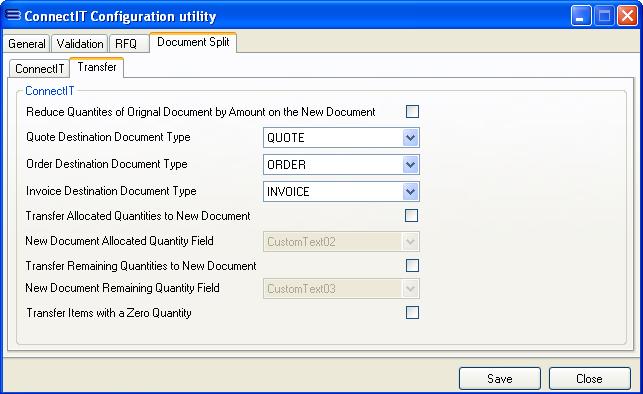Click the Invoice Destination Document Type label
Viewport: 643px width, 394px height.
pyautogui.click(x=111, y=191)
